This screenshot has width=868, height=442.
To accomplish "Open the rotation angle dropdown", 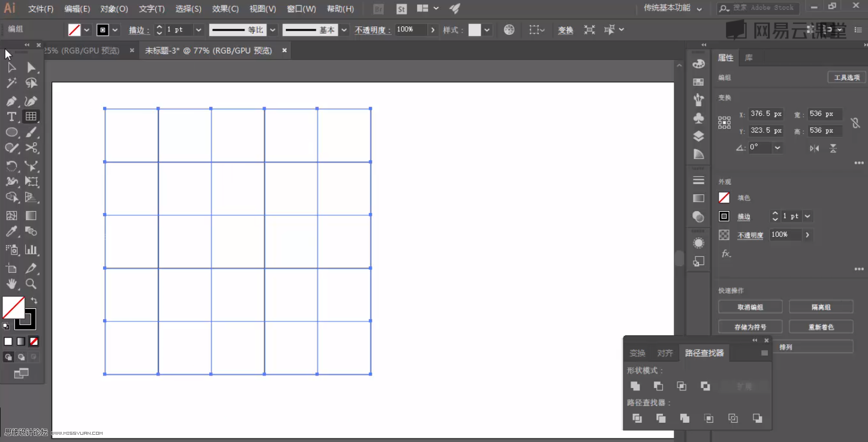I will [x=776, y=148].
